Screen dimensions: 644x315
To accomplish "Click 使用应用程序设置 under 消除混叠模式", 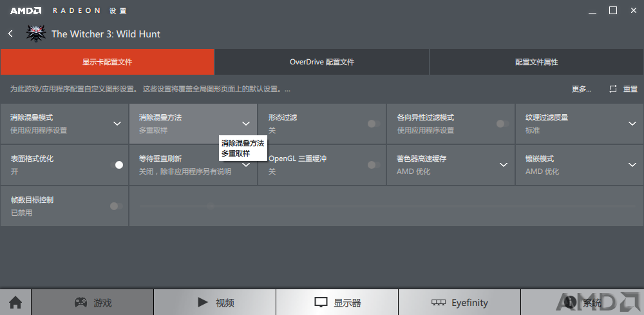I will (x=39, y=131).
